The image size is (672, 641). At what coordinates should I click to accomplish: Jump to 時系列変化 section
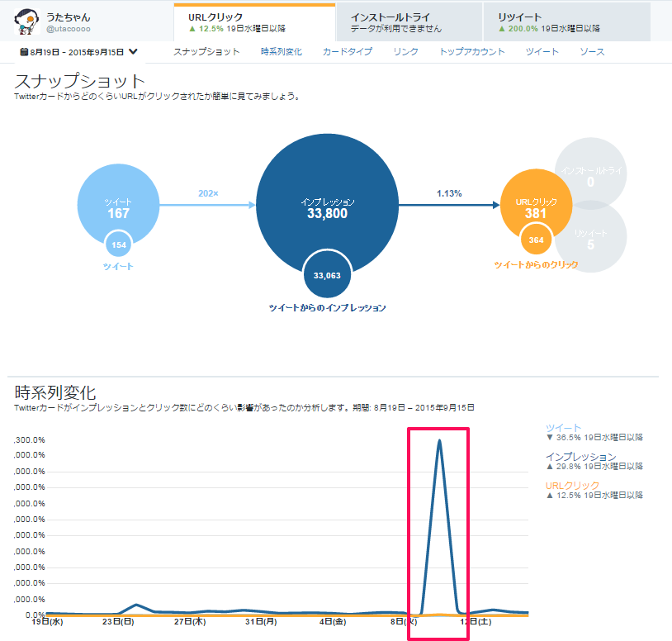pyautogui.click(x=282, y=52)
